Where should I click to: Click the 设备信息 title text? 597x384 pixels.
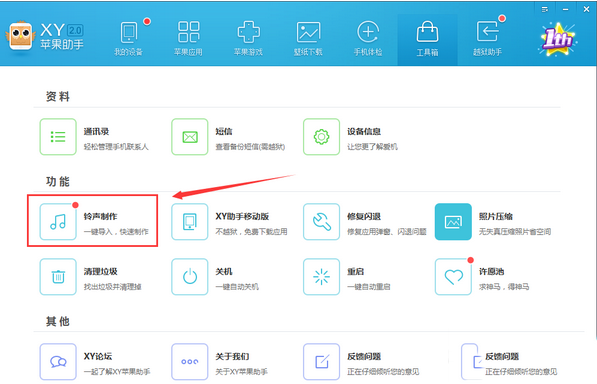click(364, 132)
